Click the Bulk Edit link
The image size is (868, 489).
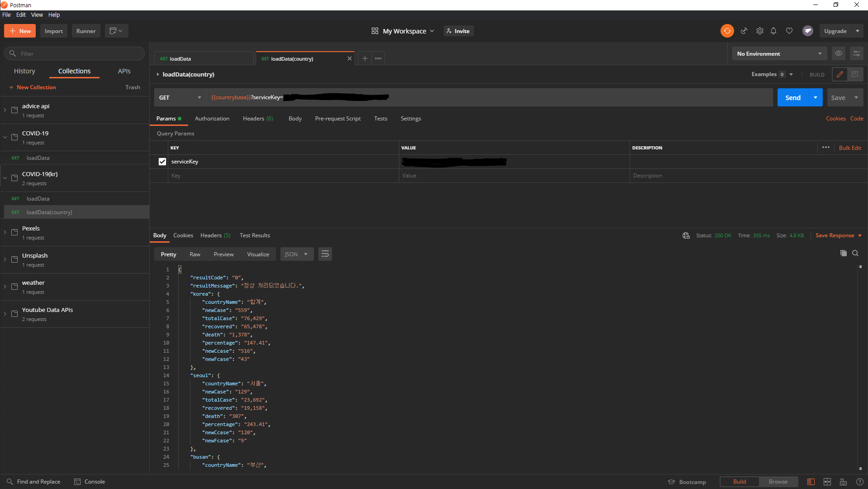[850, 148]
